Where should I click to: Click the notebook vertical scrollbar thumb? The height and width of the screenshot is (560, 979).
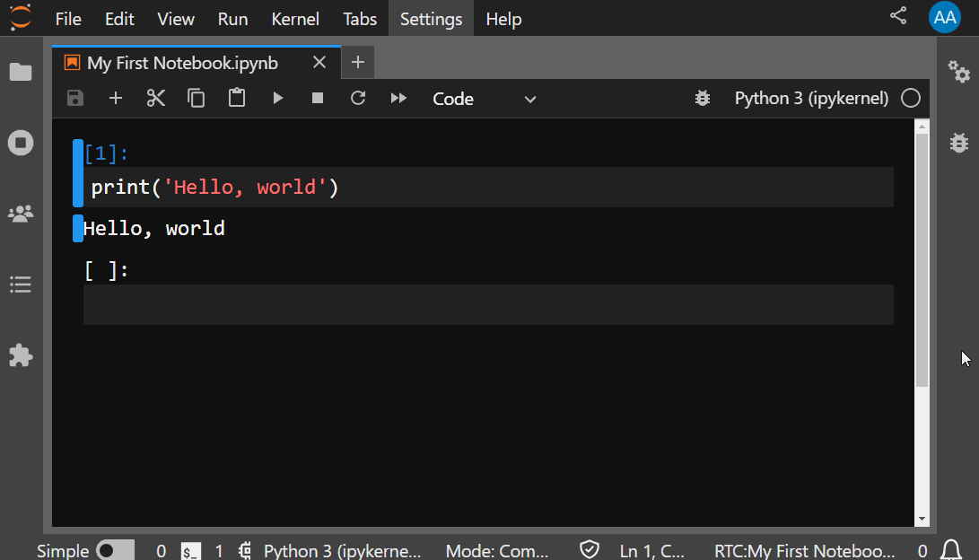pyautogui.click(x=922, y=259)
